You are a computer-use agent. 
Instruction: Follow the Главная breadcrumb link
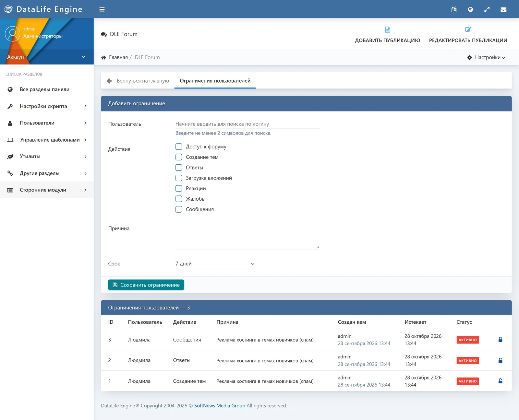[x=118, y=57]
